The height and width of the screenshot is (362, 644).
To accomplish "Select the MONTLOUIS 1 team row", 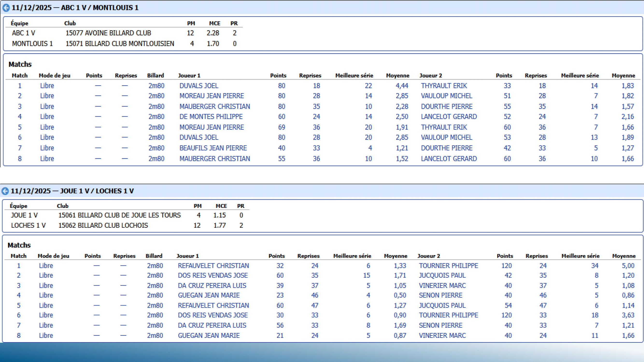I will click(32, 44).
